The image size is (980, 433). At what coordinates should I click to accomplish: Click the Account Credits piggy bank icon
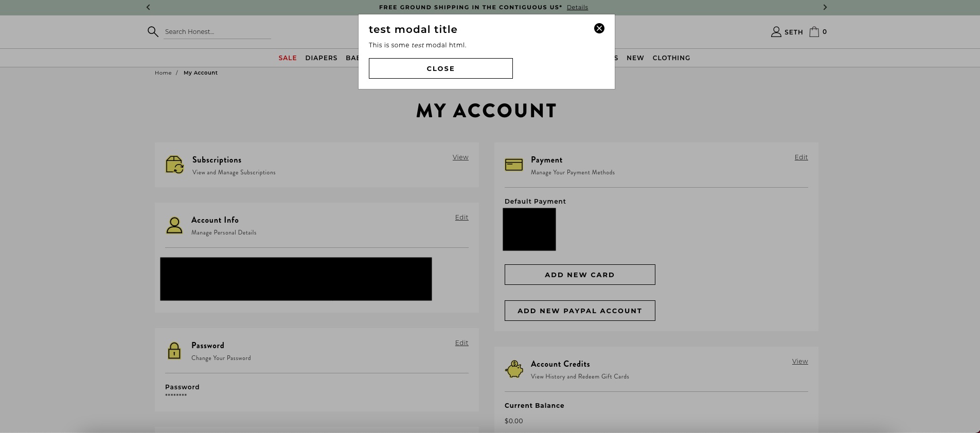tap(514, 369)
